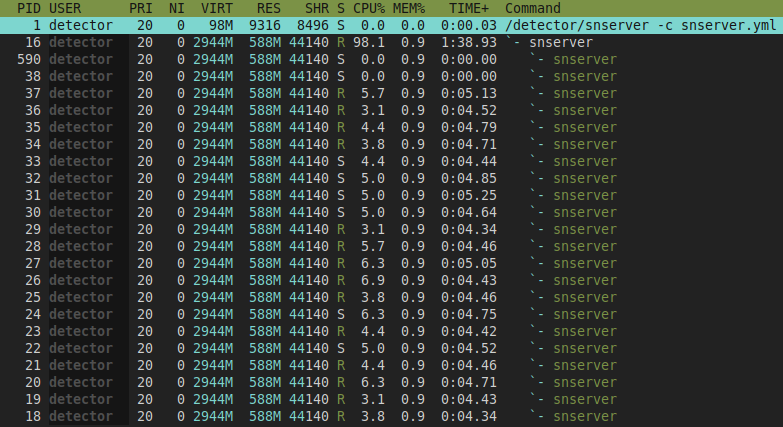Sort by TIME+ column header
Screen dimensions: 783x427
[x=468, y=8]
